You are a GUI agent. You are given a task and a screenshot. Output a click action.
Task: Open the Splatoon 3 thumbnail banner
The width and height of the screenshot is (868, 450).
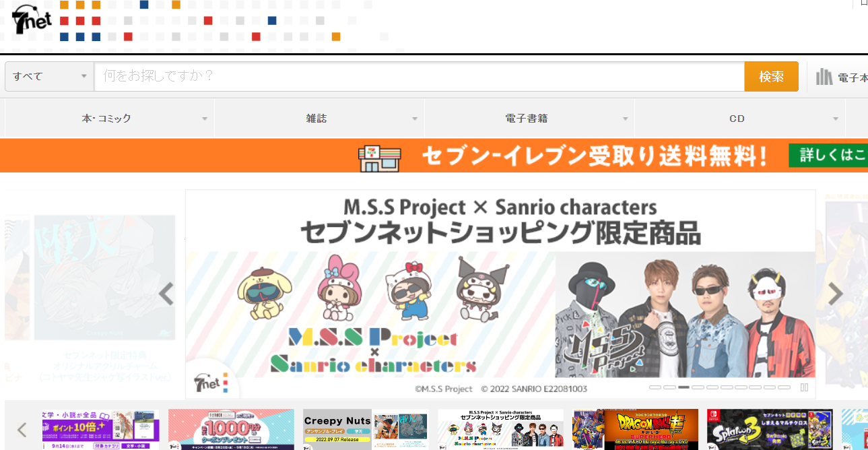[770, 430]
